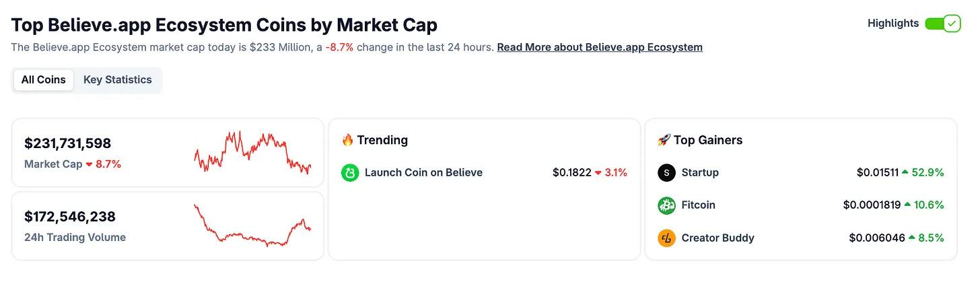The width and height of the screenshot is (980, 284).
Task: Open the Creator Buddy coin link
Action: (x=718, y=238)
